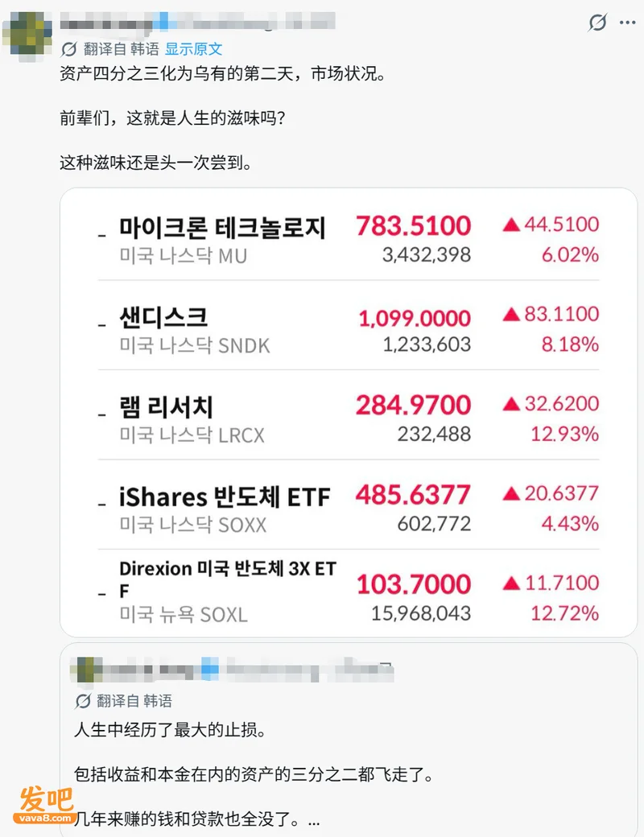644x837 pixels.
Task: Open the three-dot more options menu
Action: pos(627,23)
